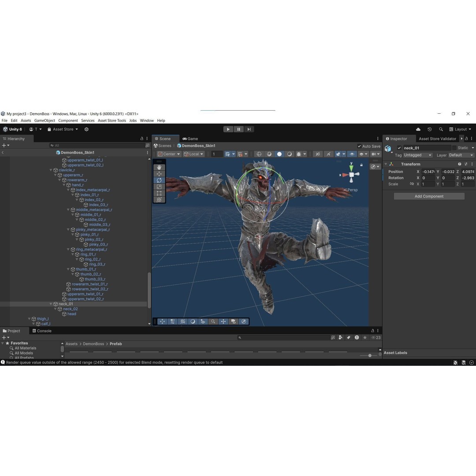
Task: Click the Hierarchy vertical scrollbar
Action: (149, 290)
